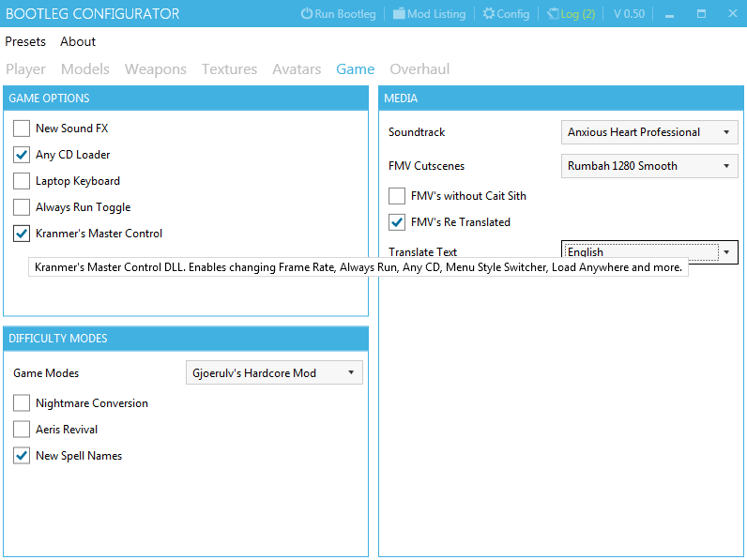
Task: Open the Run Bootleg label
Action: 345,14
